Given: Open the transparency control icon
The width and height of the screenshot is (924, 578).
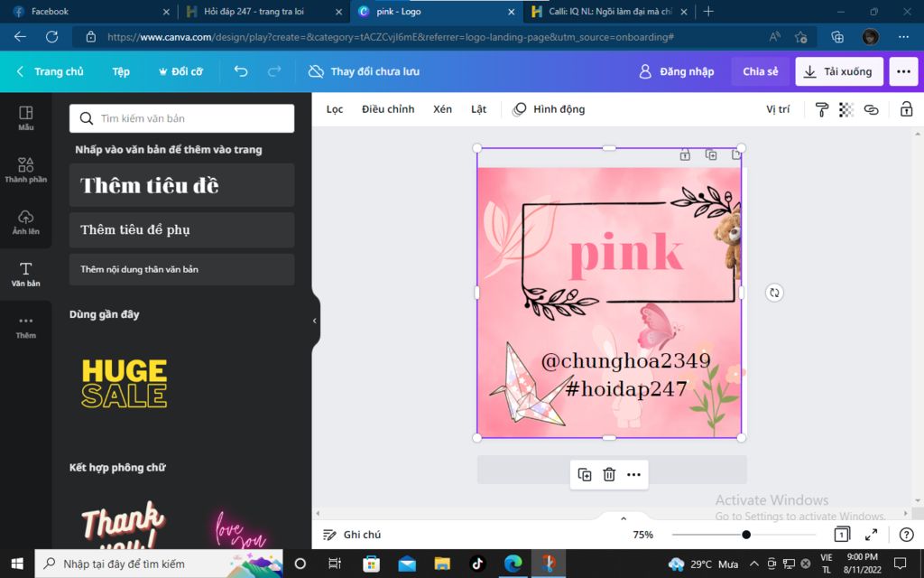Looking at the screenshot, I should [x=845, y=109].
